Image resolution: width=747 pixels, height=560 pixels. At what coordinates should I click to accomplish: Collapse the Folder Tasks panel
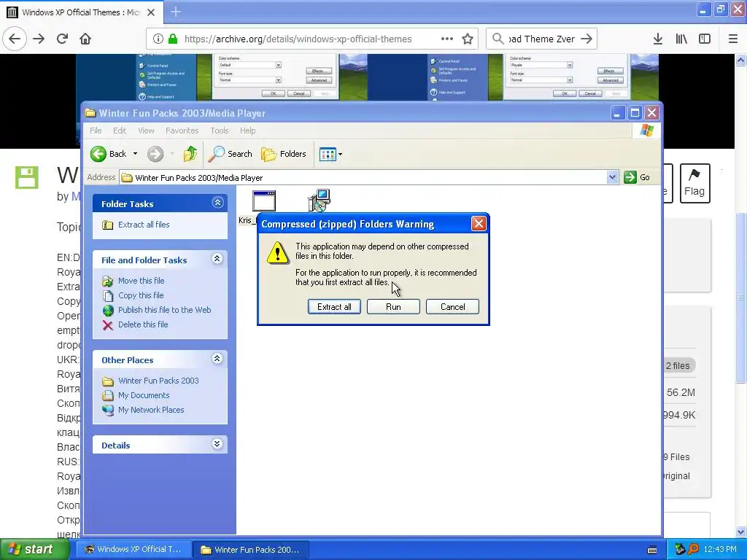pyautogui.click(x=217, y=203)
